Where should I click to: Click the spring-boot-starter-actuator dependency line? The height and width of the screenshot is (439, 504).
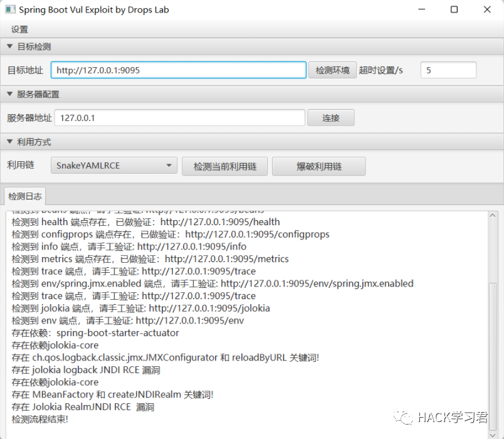[95, 333]
